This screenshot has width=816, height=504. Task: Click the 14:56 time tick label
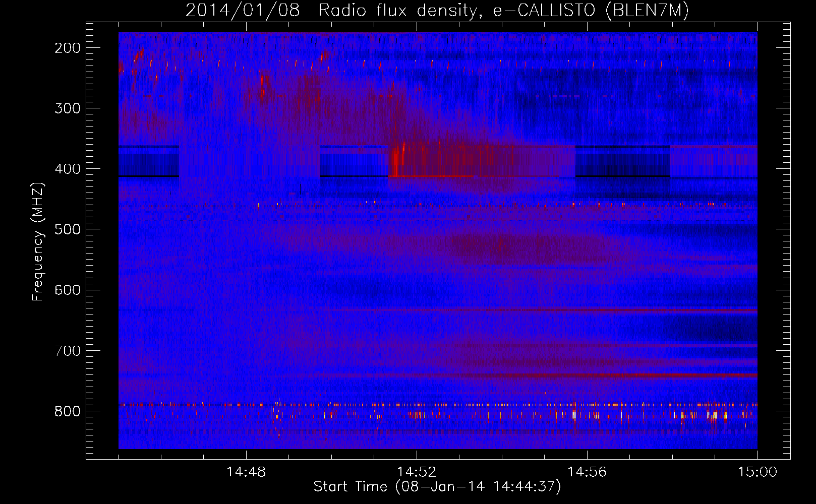pyautogui.click(x=587, y=472)
